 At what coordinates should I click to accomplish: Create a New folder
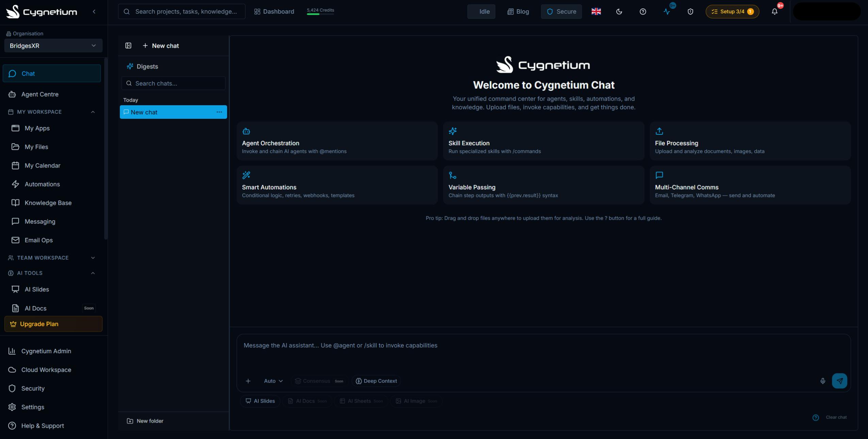click(145, 421)
